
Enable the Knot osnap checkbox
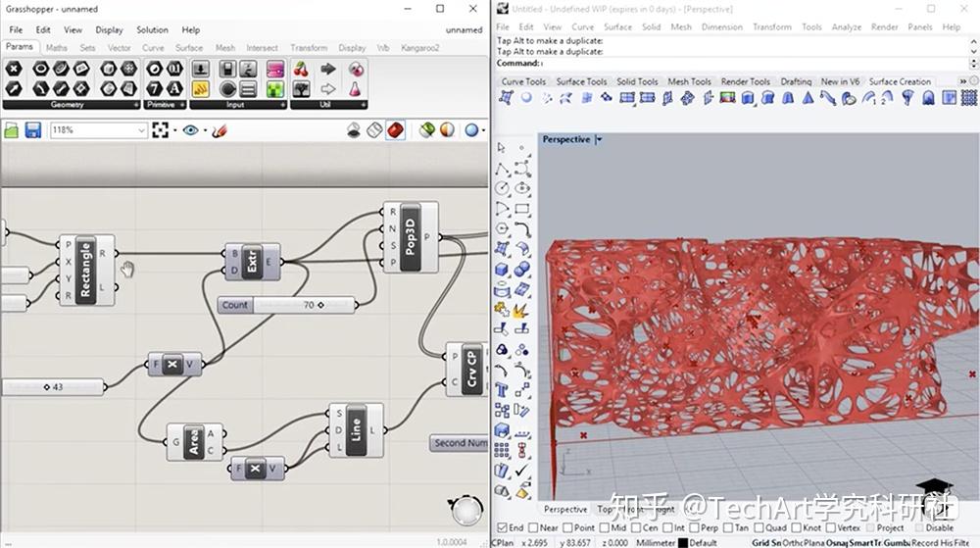click(x=796, y=528)
